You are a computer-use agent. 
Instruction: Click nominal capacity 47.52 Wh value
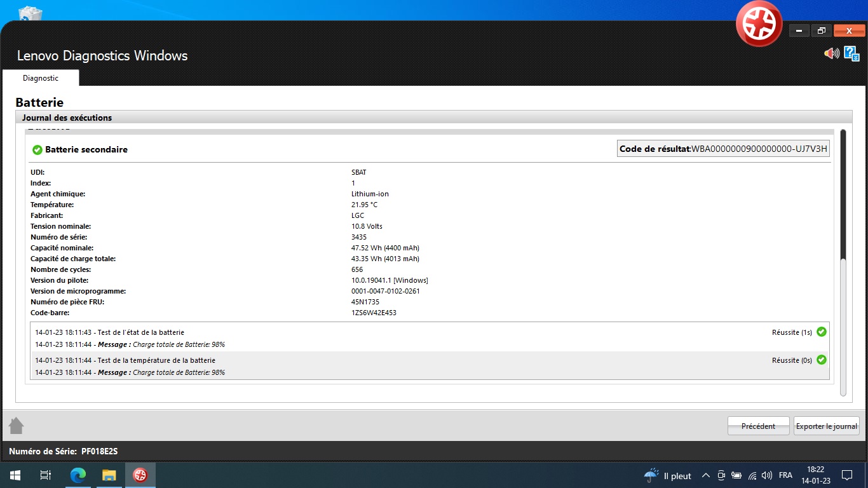[385, 248]
